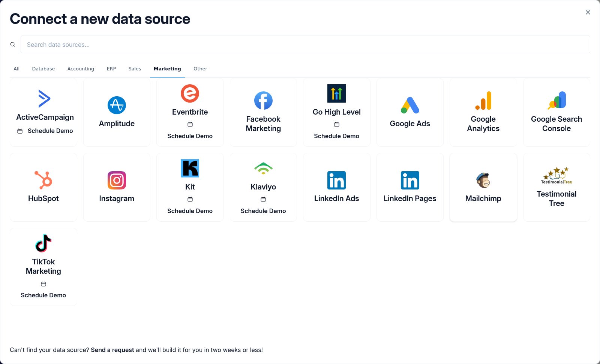Click calendar icon under Eventbrite
Image resolution: width=600 pixels, height=364 pixels.
point(190,124)
